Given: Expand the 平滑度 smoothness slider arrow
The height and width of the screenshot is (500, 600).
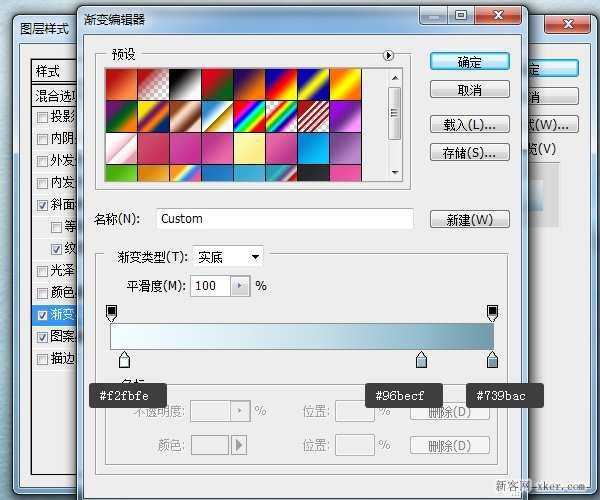Looking at the screenshot, I should point(239,286).
